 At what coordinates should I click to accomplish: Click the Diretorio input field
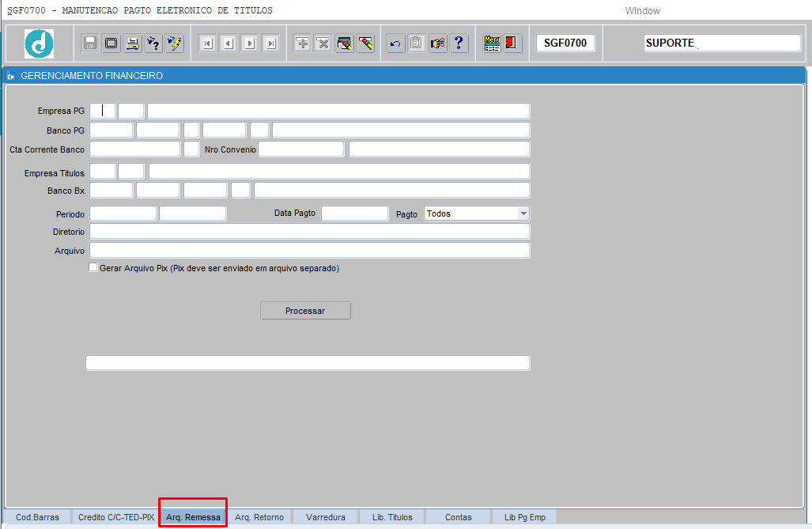pyautogui.click(x=309, y=231)
